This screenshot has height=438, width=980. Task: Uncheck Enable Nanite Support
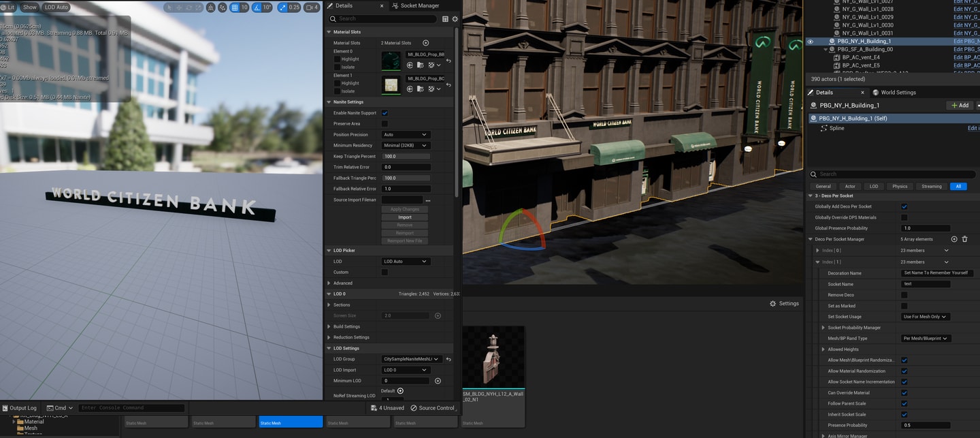[385, 113]
